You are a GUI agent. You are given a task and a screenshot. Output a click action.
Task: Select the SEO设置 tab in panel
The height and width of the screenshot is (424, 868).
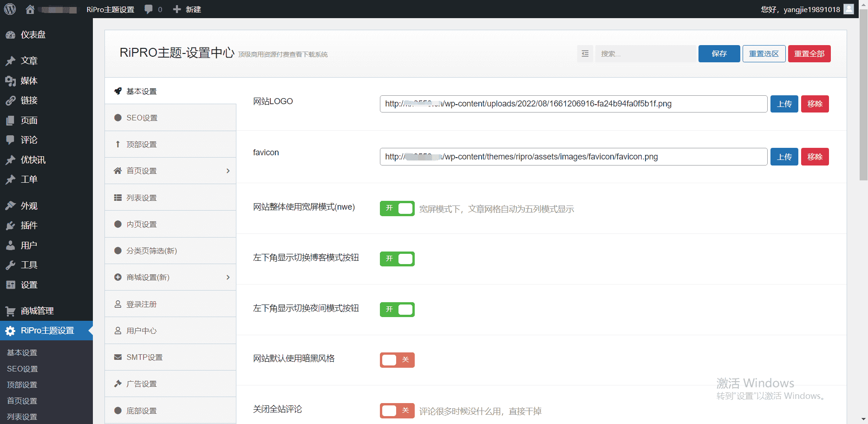170,118
